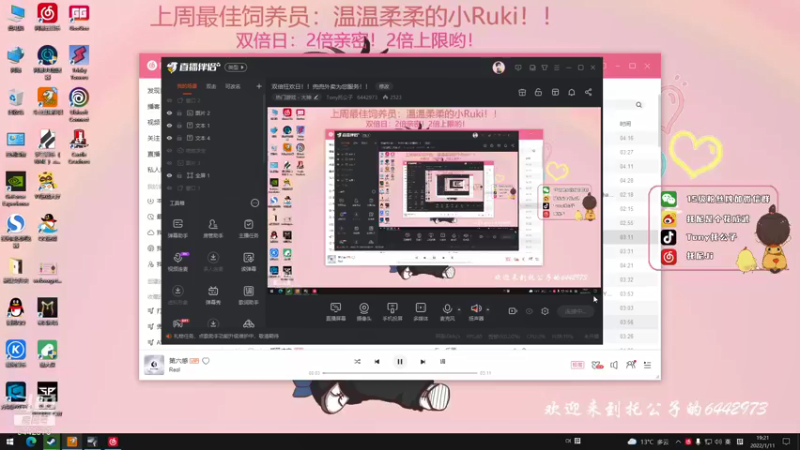Open the streaming settings gear icon
The height and width of the screenshot is (450, 800).
pos(545,311)
